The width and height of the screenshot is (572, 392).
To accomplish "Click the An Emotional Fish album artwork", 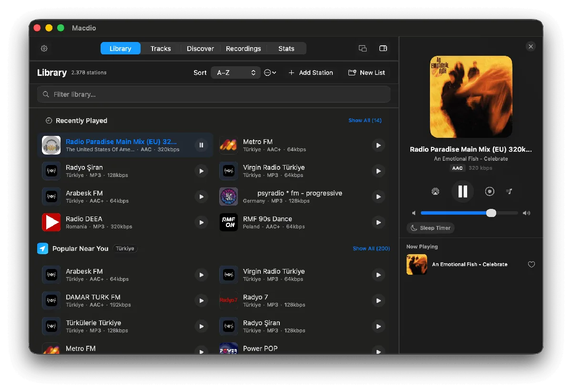I will (x=471, y=97).
